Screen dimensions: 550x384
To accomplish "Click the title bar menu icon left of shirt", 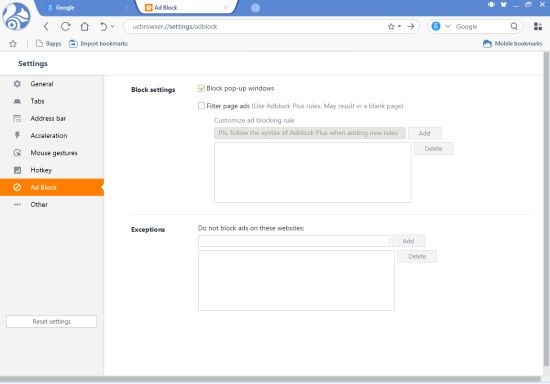I will 491,5.
